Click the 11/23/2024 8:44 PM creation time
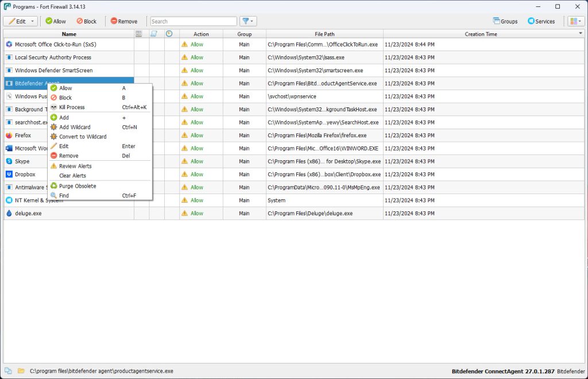The width and height of the screenshot is (588, 379). pos(409,44)
